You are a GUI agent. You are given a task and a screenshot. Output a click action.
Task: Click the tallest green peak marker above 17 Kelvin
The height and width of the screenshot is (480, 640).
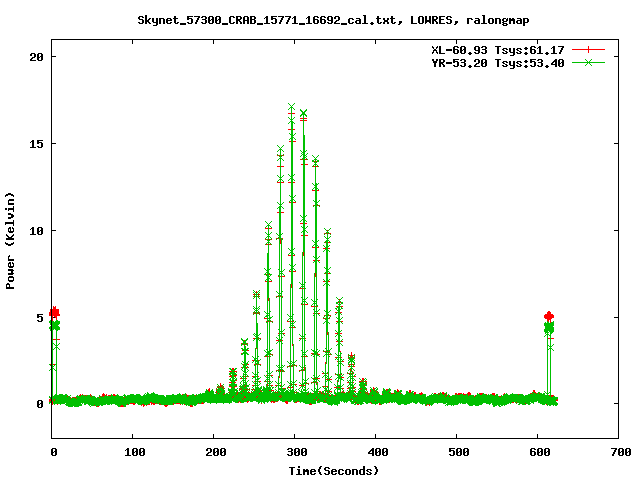pyautogui.click(x=291, y=107)
